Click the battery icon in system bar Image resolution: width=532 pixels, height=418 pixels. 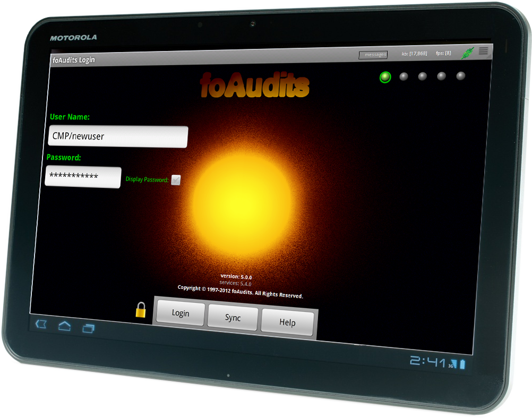463,364
